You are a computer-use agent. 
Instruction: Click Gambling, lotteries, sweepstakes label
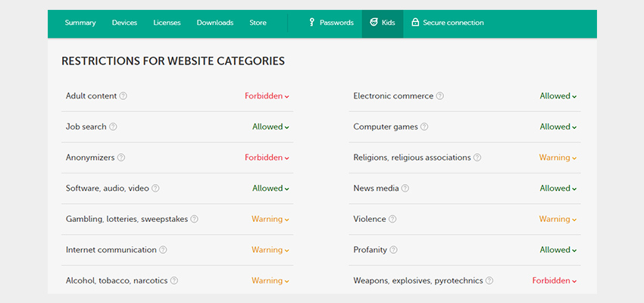127,219
